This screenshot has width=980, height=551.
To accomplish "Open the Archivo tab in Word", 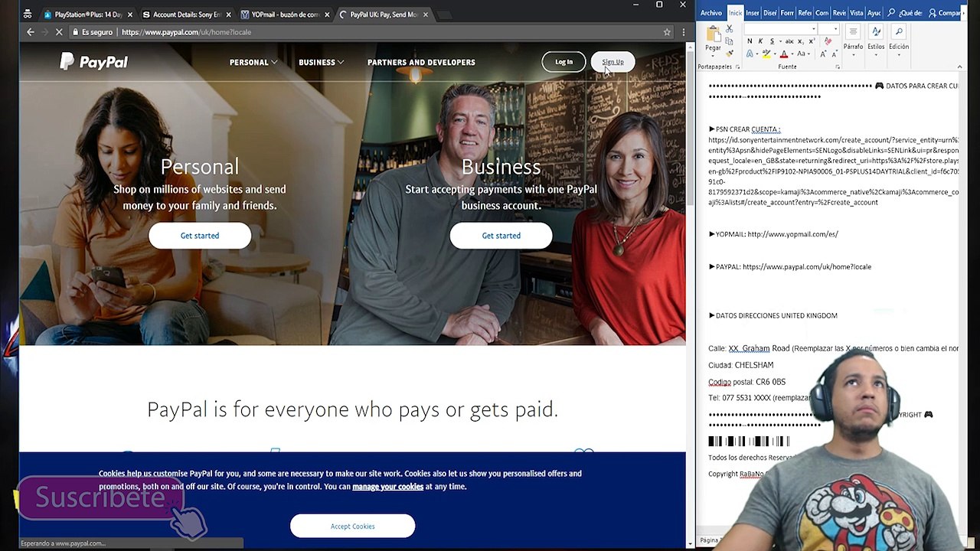I will pyautogui.click(x=711, y=13).
